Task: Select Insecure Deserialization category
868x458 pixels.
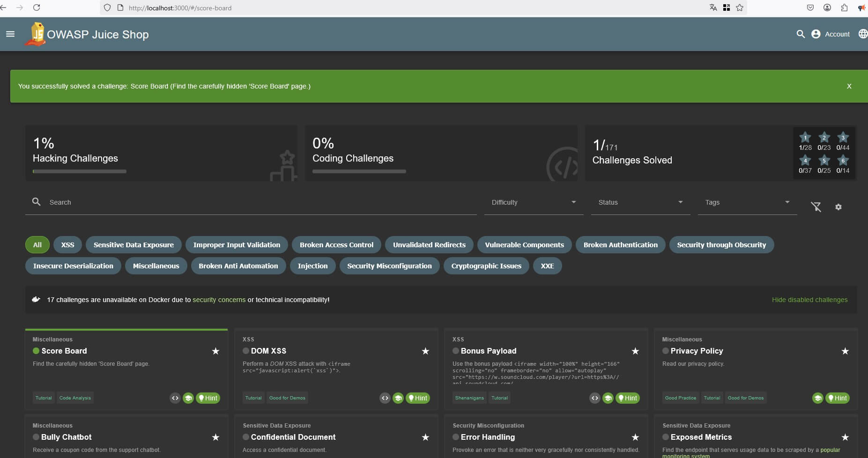Action: click(73, 266)
